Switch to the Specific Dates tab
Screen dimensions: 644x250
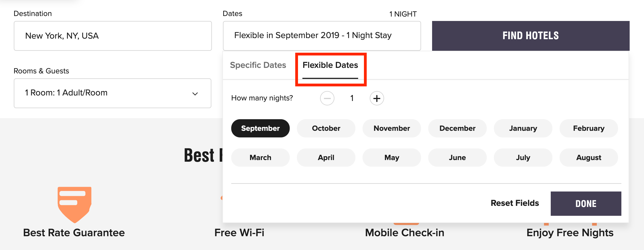258,65
